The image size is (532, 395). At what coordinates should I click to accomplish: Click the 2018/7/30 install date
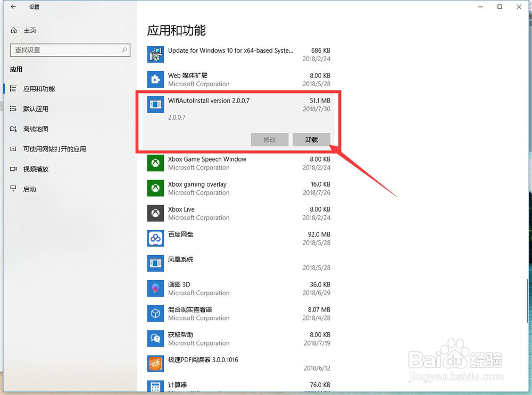(x=317, y=109)
